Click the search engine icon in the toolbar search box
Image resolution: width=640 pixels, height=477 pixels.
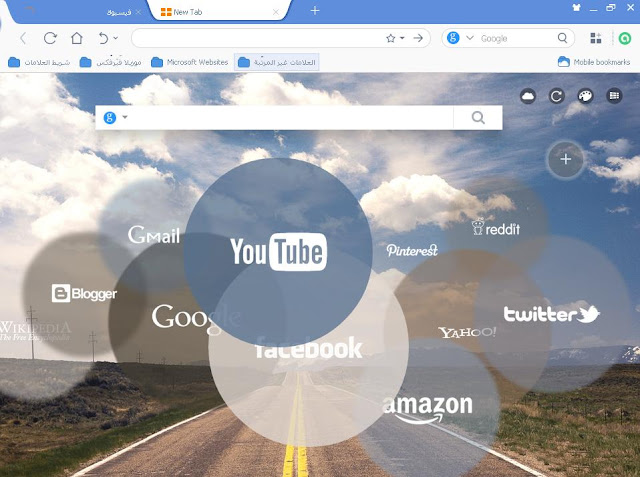tap(453, 38)
